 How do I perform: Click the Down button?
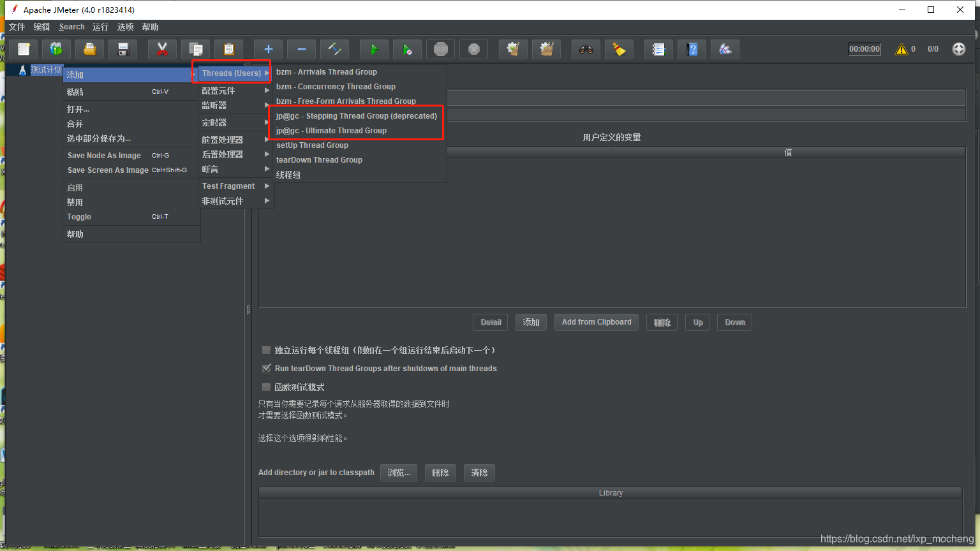pos(735,323)
